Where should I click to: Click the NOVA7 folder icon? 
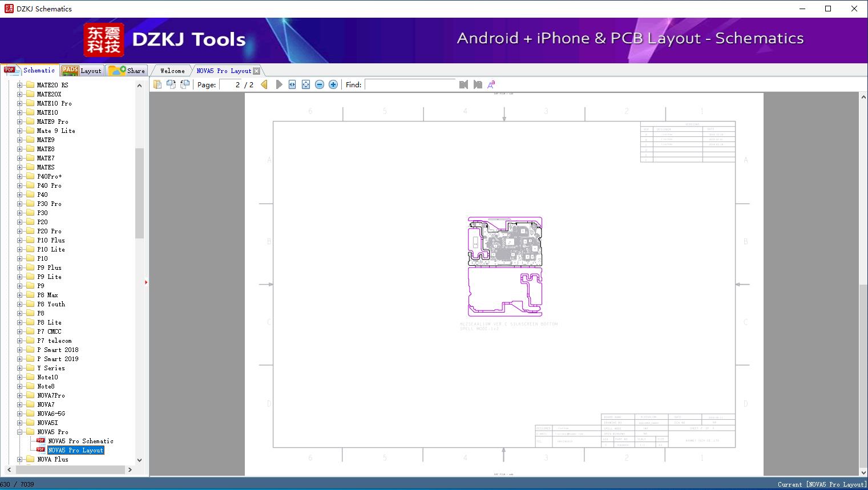coord(30,404)
